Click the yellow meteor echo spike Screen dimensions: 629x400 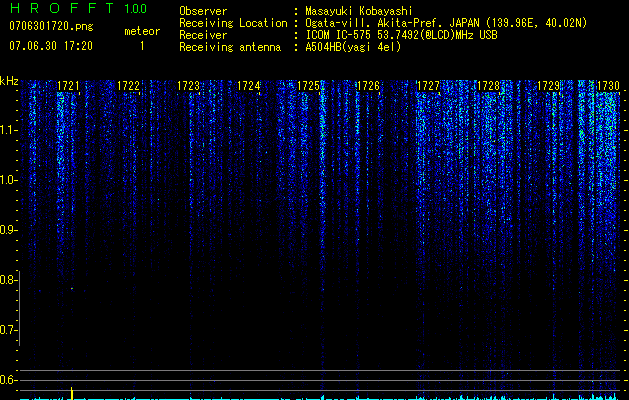[72, 393]
